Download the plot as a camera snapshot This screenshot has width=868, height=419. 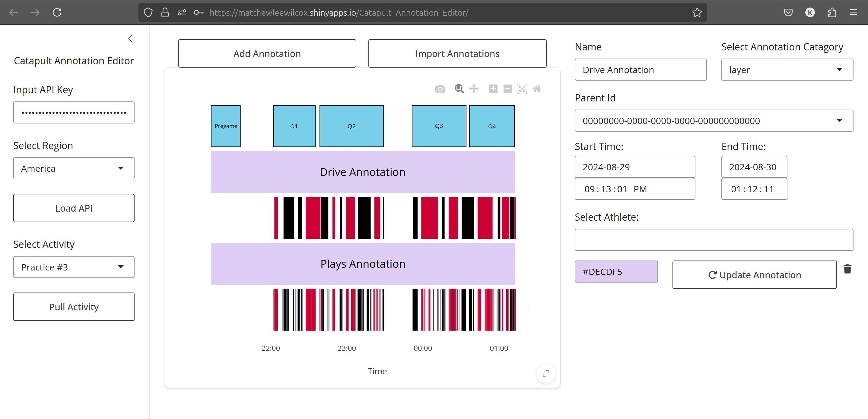(440, 89)
